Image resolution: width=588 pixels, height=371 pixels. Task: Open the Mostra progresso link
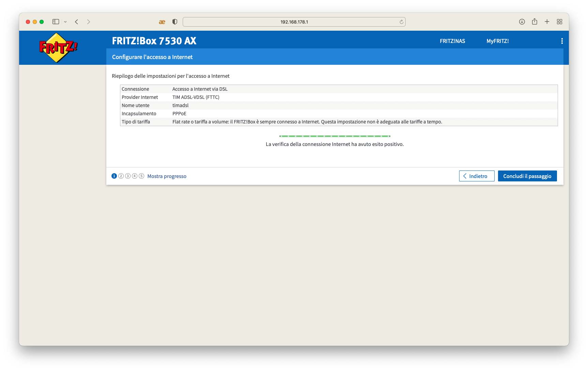pos(167,176)
